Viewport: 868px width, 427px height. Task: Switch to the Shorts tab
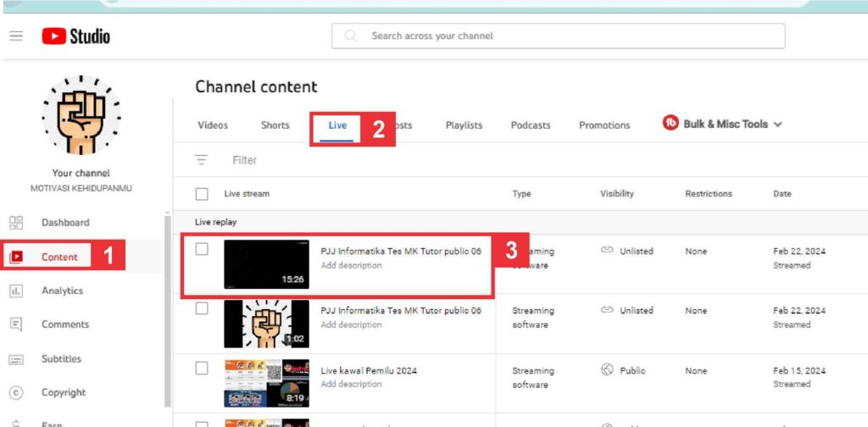click(275, 125)
